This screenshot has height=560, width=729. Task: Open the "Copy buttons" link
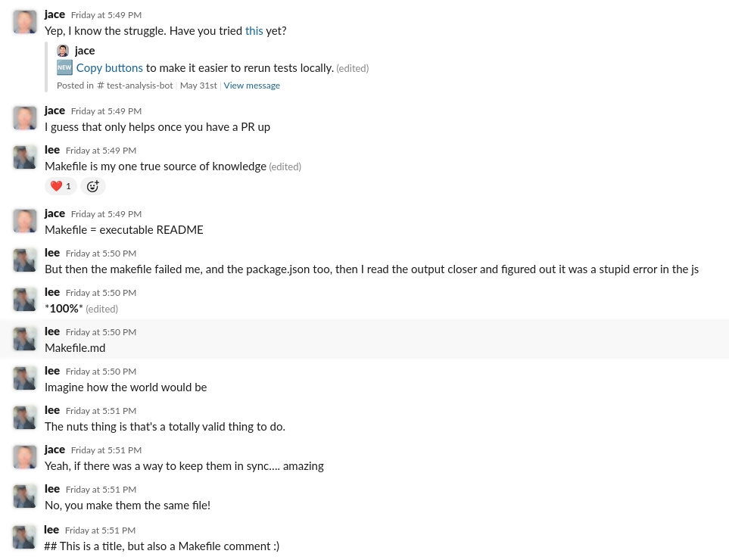[109, 68]
